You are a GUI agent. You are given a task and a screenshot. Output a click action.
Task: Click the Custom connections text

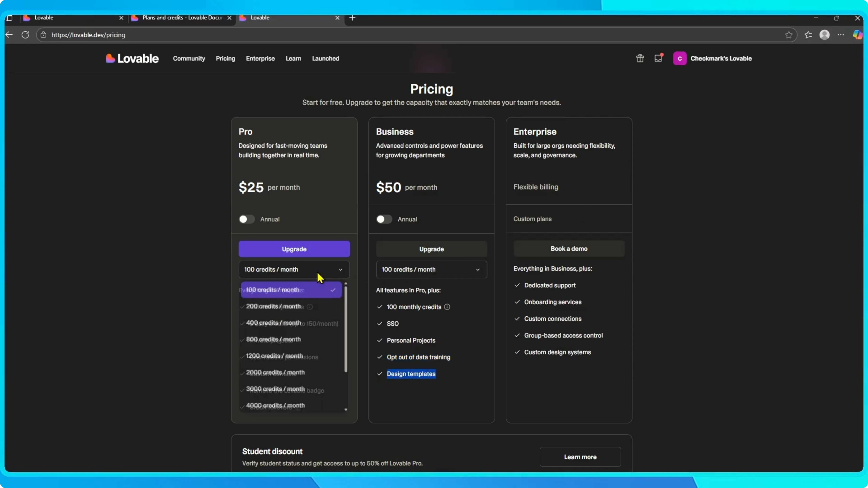pyautogui.click(x=553, y=318)
